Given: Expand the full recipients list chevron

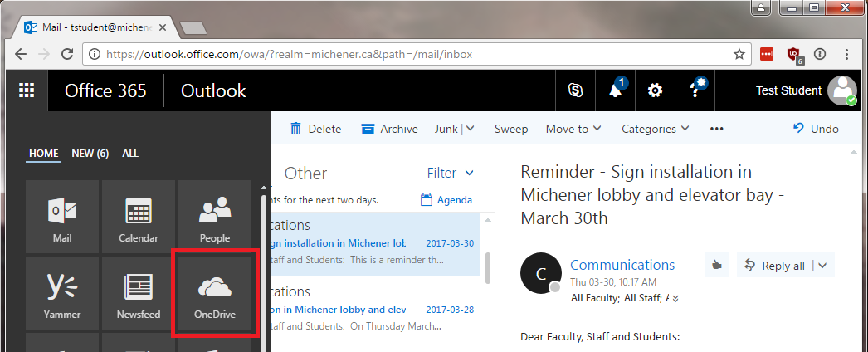Looking at the screenshot, I should point(675,299).
